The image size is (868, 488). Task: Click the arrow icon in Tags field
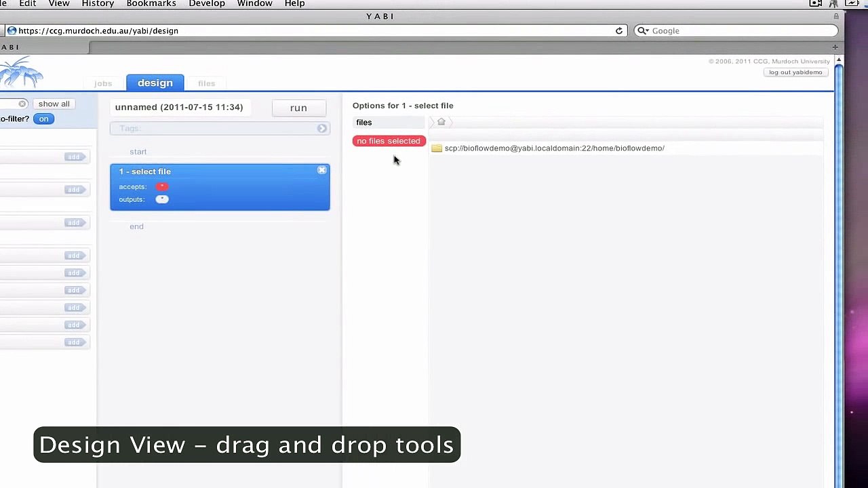pyautogui.click(x=322, y=128)
